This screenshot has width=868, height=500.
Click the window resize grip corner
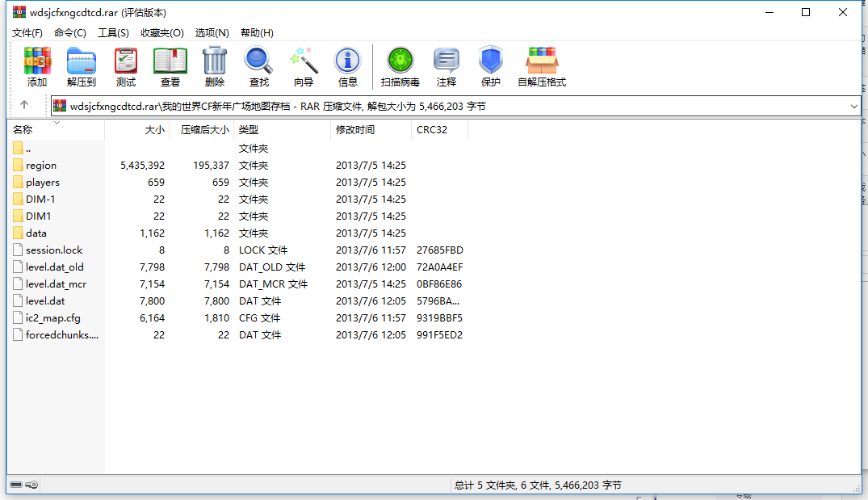[857, 488]
